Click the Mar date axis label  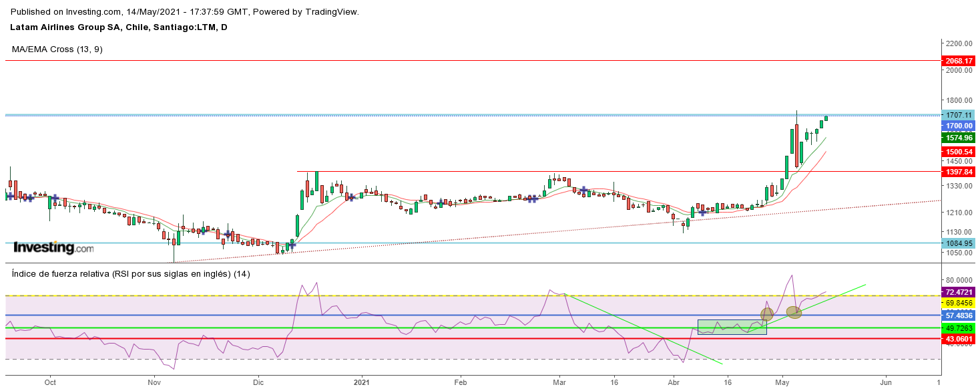(x=559, y=383)
